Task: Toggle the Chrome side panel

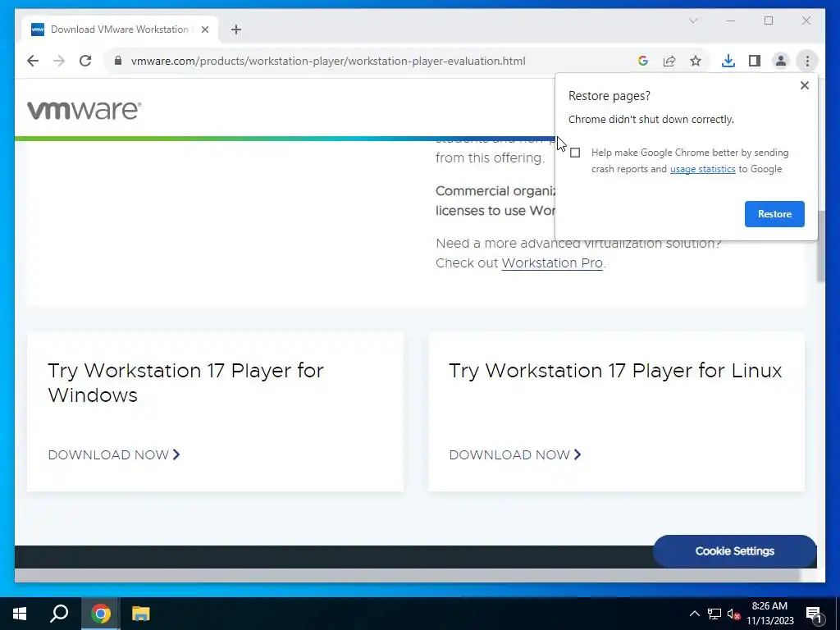Action: point(755,61)
